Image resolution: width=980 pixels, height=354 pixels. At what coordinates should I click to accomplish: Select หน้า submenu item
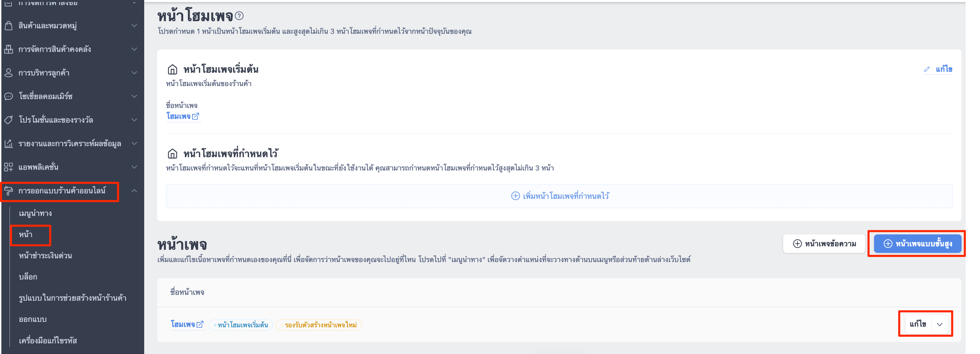pos(26,235)
